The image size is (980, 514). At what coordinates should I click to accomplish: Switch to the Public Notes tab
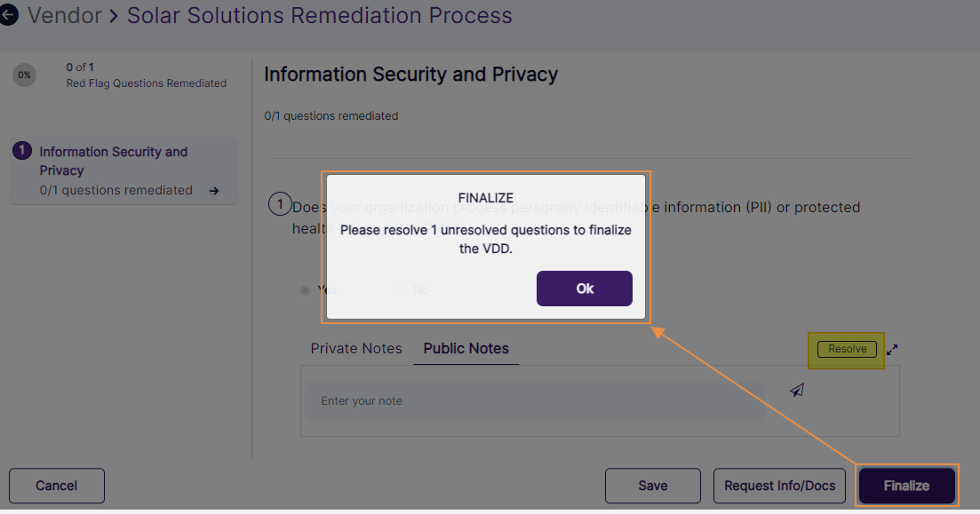pos(466,348)
